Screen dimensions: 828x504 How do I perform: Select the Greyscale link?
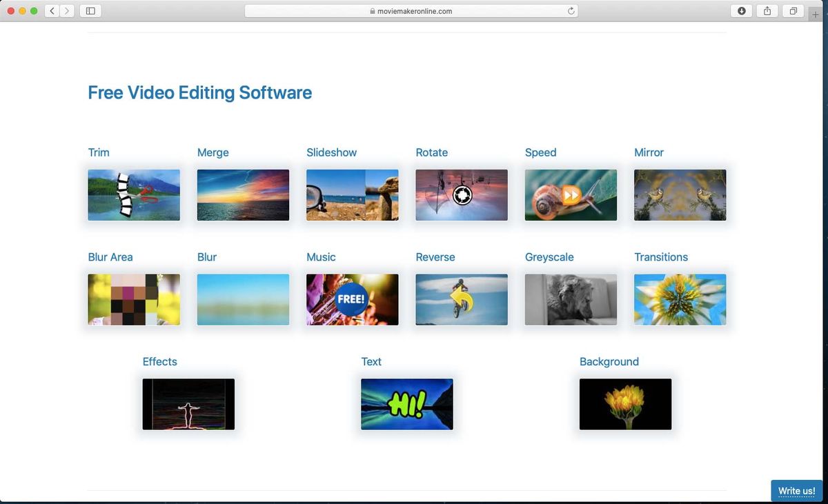pos(549,256)
